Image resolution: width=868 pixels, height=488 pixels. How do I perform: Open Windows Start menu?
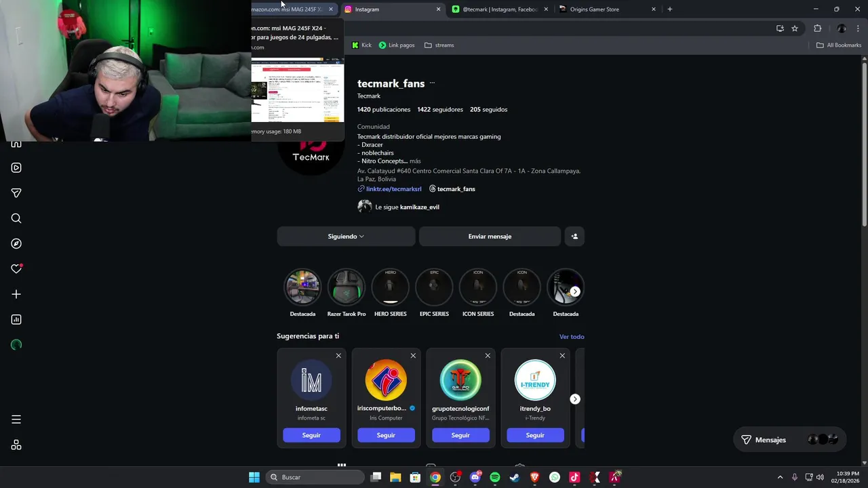(254, 477)
